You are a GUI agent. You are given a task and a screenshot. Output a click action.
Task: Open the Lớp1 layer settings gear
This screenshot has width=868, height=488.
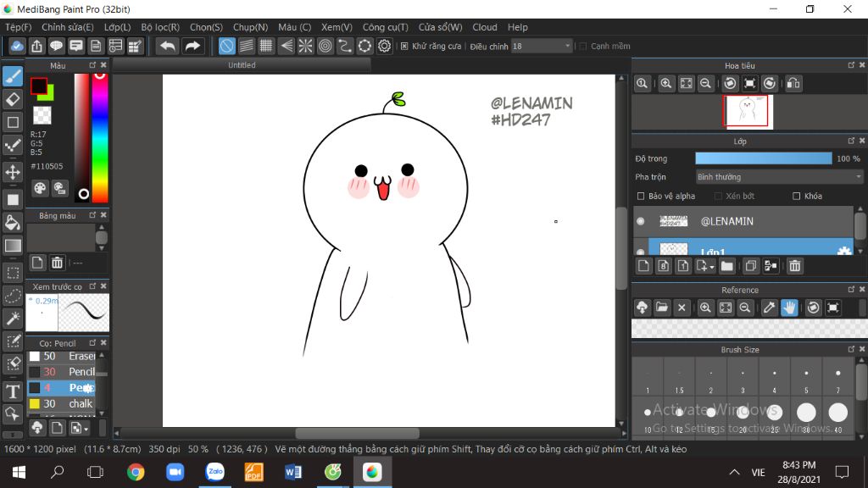844,251
